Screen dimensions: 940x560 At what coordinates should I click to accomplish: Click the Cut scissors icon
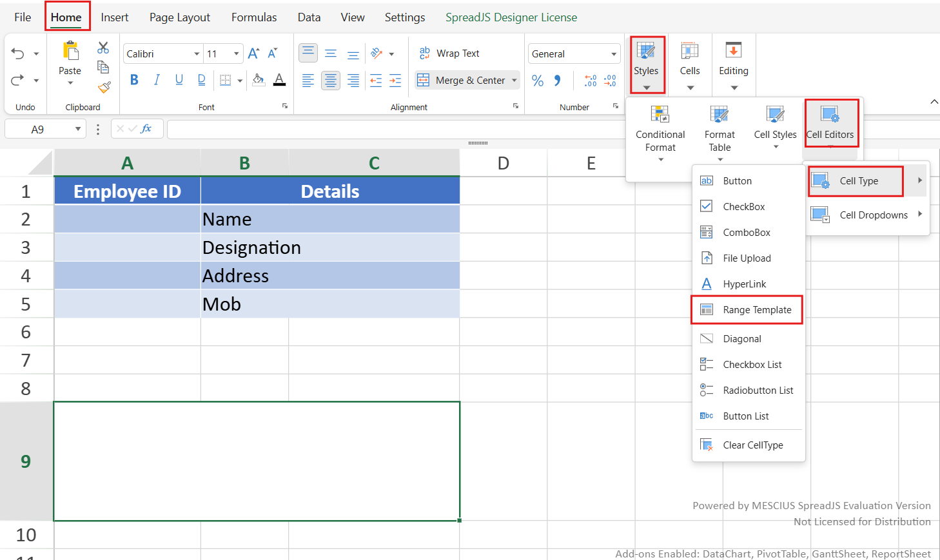103,47
